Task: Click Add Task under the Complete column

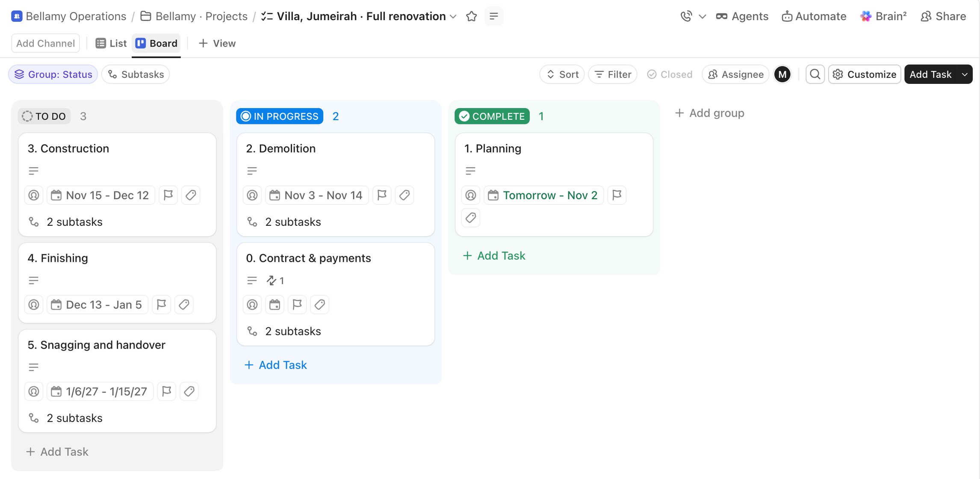Action: pyautogui.click(x=494, y=256)
